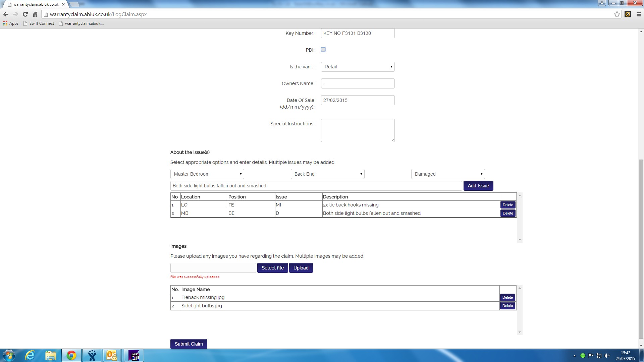Open the Apps bookmarks shortcut

tap(10, 23)
